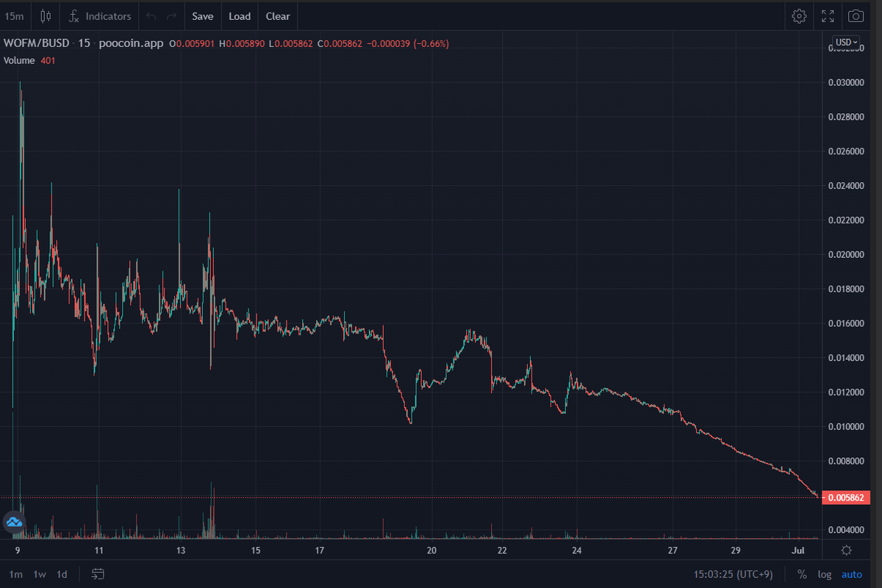Open the time zone menu 15:03:25 (UTC+9)

point(732,574)
